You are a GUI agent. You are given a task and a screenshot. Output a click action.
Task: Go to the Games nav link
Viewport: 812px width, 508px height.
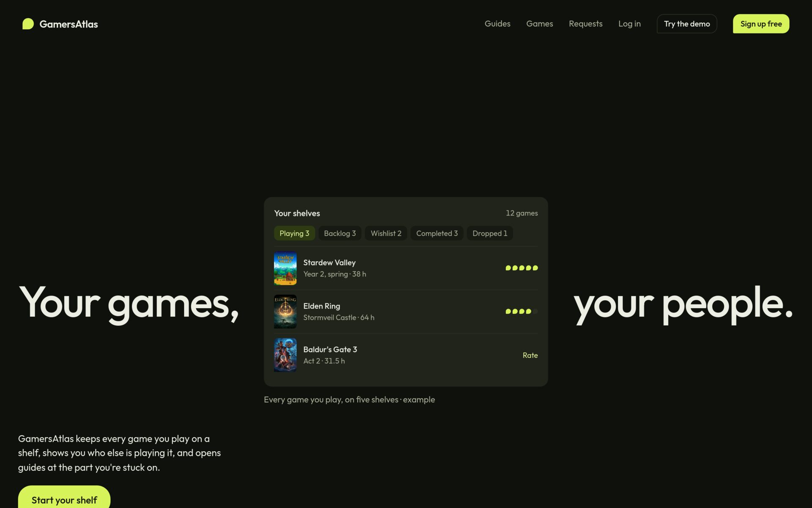(539, 24)
